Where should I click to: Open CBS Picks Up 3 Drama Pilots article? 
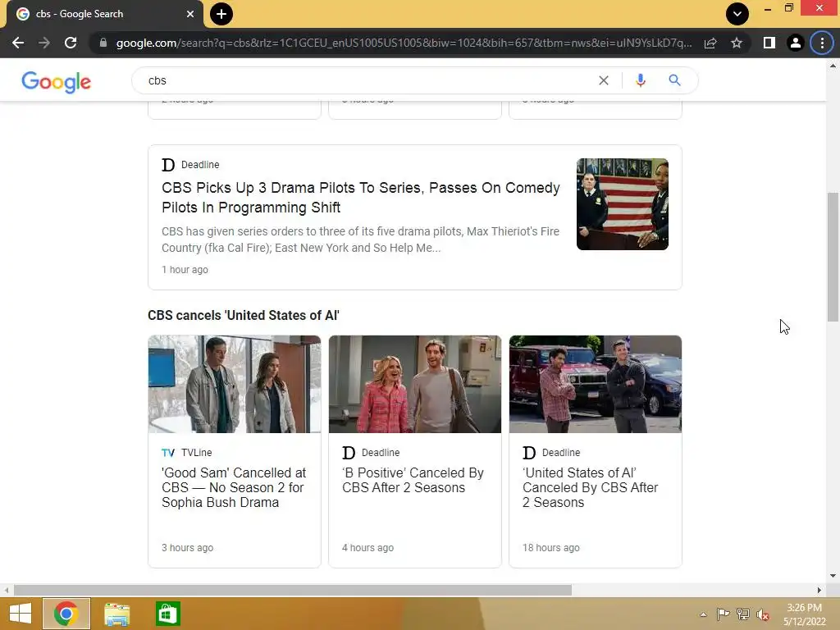click(361, 198)
